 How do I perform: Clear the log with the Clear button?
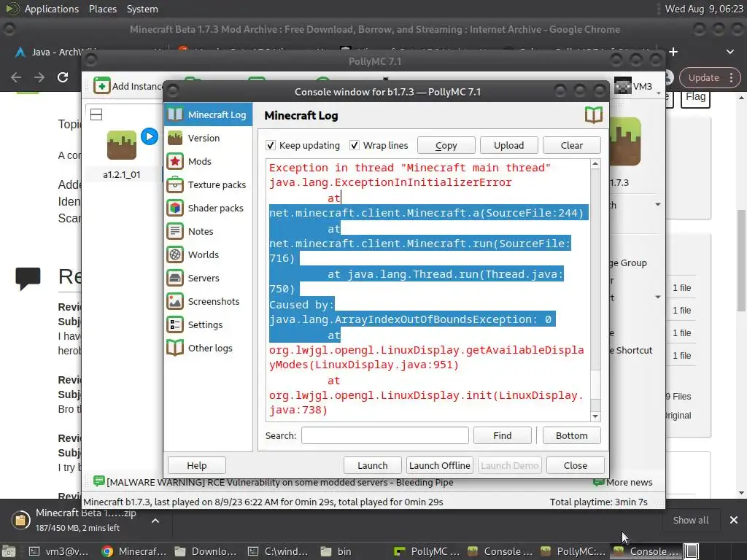[572, 145]
